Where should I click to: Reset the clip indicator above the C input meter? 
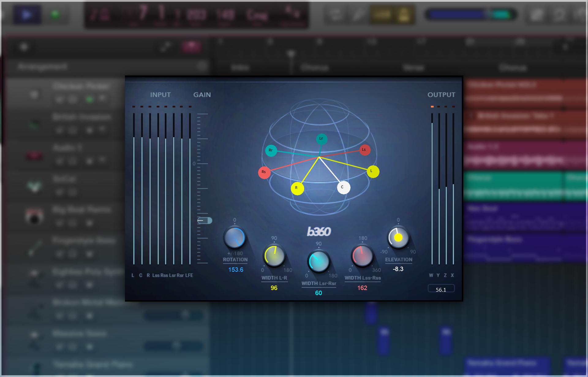click(141, 107)
